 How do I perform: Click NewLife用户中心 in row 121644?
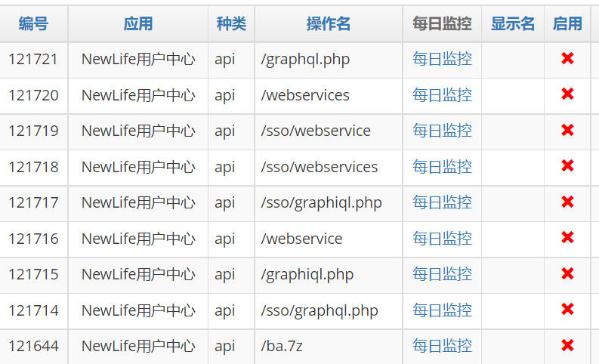138,346
